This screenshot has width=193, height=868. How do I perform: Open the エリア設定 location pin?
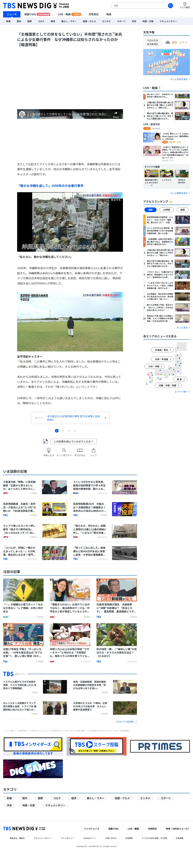[x=185, y=5]
